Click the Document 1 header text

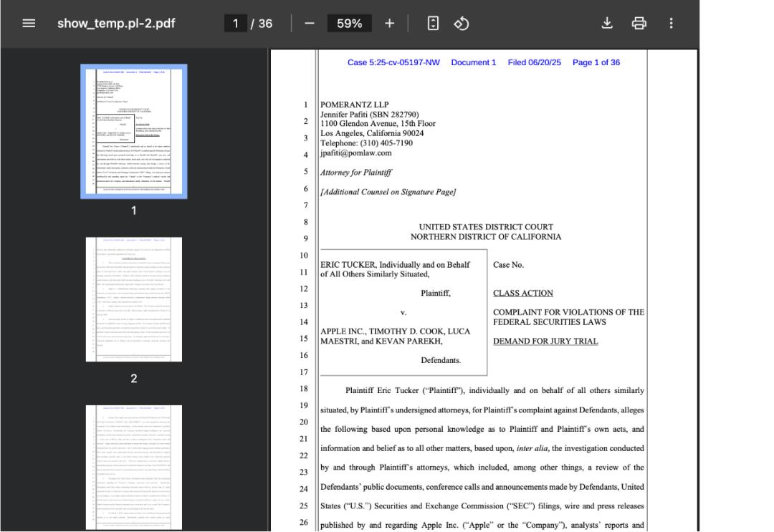(474, 62)
